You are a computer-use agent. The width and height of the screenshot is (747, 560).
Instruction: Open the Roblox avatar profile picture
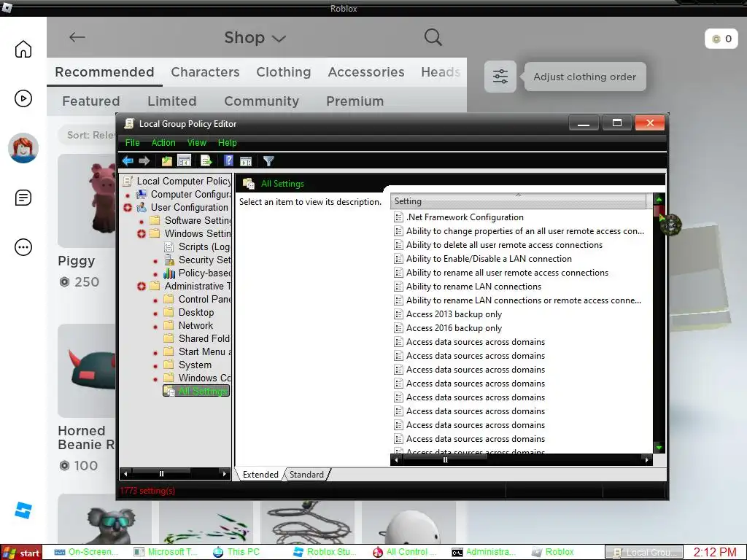[23, 147]
